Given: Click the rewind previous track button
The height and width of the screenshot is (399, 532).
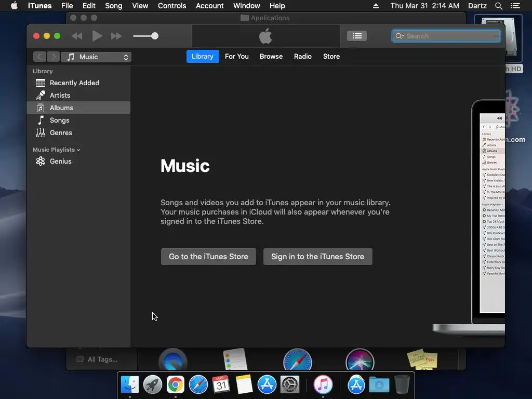Looking at the screenshot, I should (x=77, y=36).
